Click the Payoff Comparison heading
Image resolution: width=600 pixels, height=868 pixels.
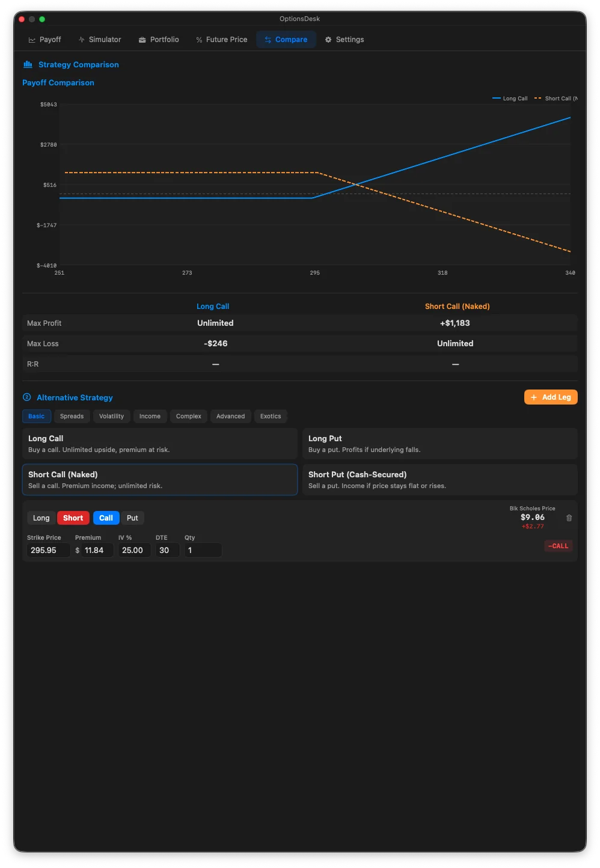58,83
